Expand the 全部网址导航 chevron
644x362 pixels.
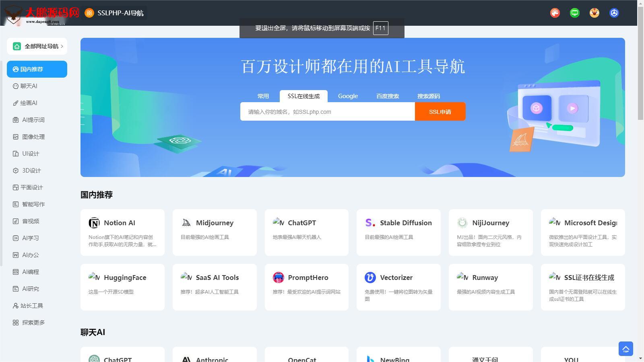(62, 46)
